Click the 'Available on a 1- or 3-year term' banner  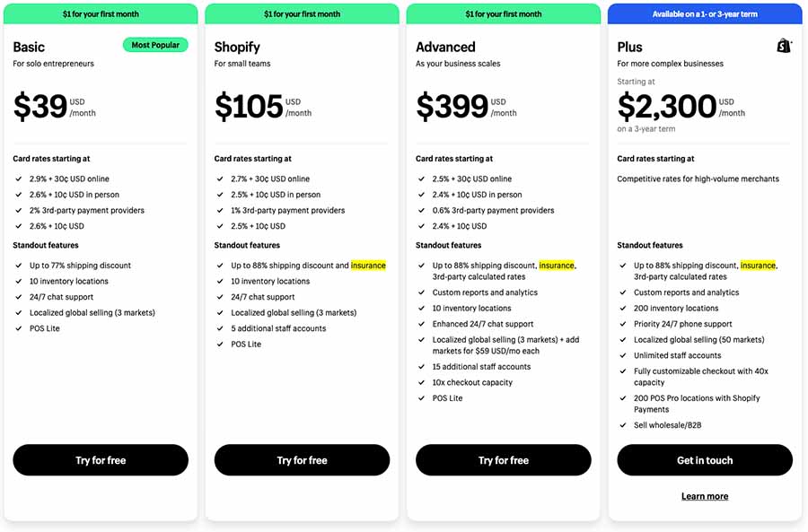(705, 13)
